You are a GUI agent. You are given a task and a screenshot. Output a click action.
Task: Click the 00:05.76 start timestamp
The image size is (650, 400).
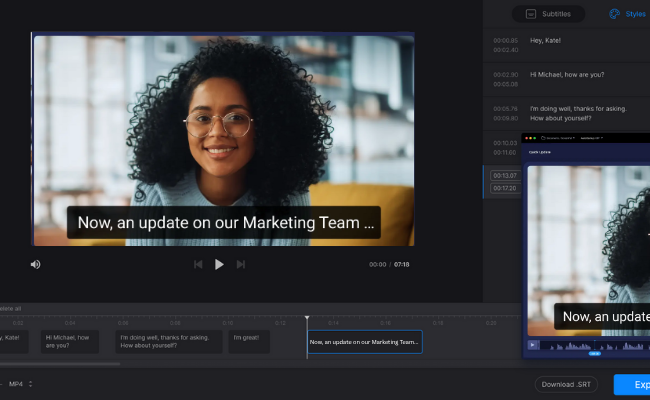(x=505, y=109)
